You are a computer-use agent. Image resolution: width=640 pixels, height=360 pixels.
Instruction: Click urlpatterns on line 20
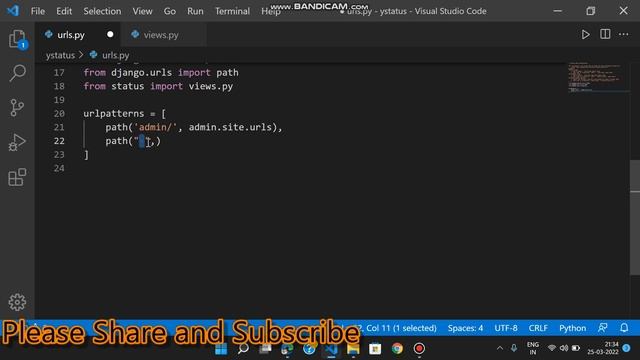pyautogui.click(x=113, y=113)
